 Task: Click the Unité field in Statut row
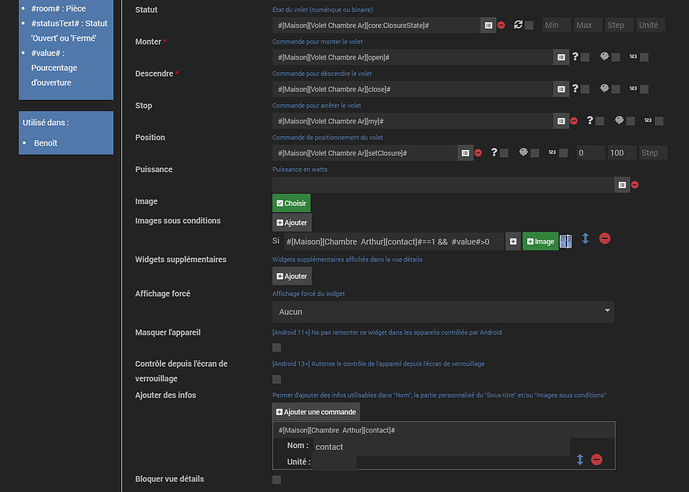650,25
